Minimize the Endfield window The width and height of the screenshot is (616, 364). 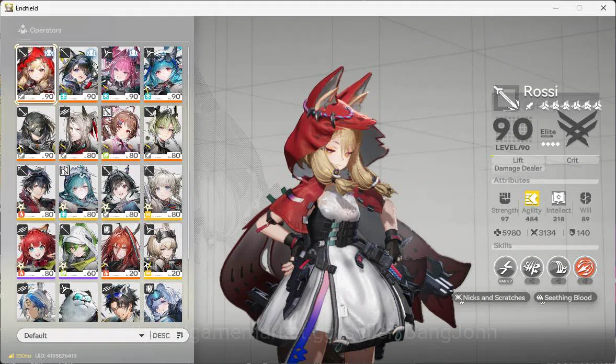click(556, 8)
